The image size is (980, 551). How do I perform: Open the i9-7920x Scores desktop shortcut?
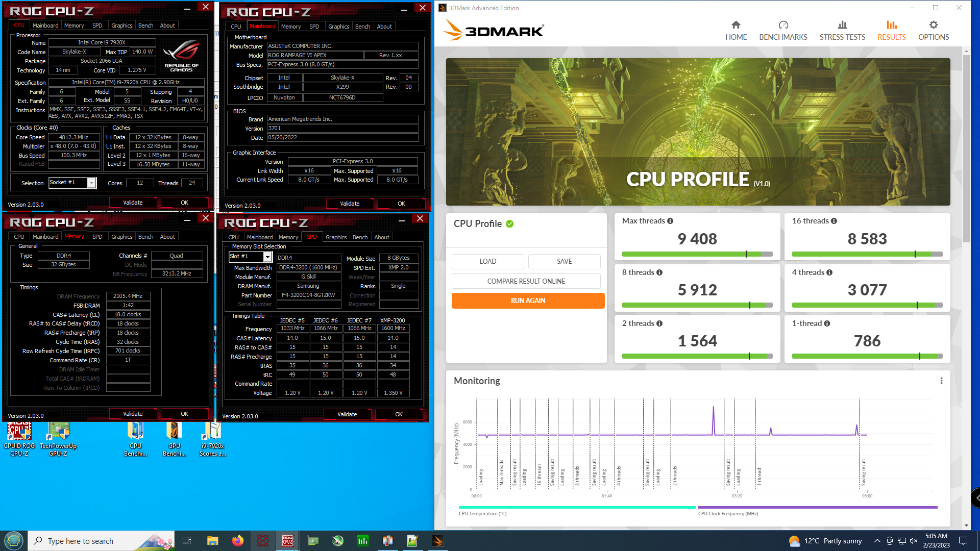[212, 439]
